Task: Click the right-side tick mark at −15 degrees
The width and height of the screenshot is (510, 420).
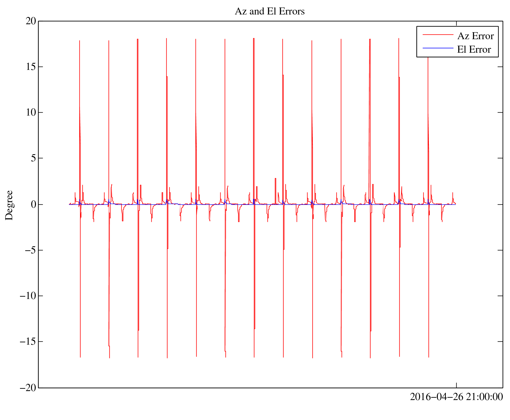Action: [500, 341]
